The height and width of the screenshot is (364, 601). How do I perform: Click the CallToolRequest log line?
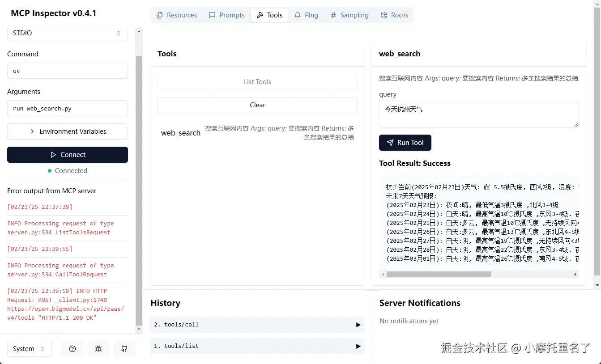(x=60, y=270)
